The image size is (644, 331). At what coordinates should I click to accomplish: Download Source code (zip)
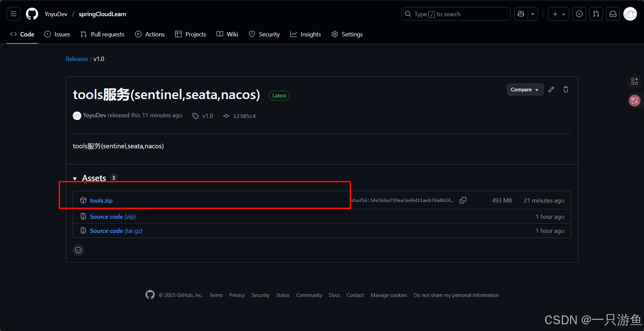113,217
